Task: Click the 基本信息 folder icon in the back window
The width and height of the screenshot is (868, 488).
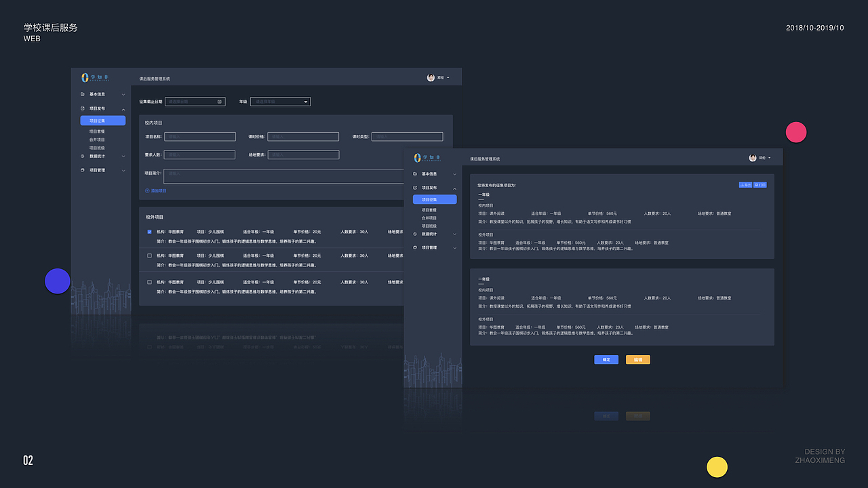Action: coord(83,94)
